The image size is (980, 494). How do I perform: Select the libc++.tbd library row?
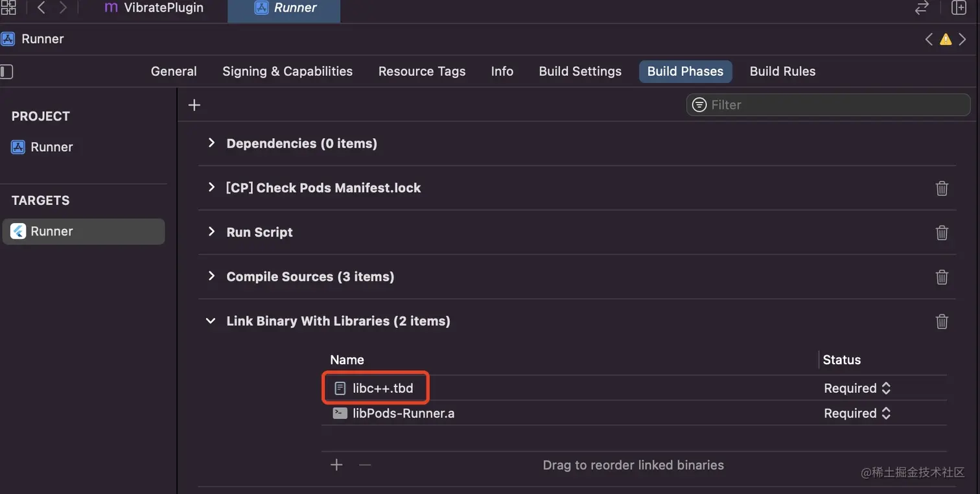tap(634, 388)
